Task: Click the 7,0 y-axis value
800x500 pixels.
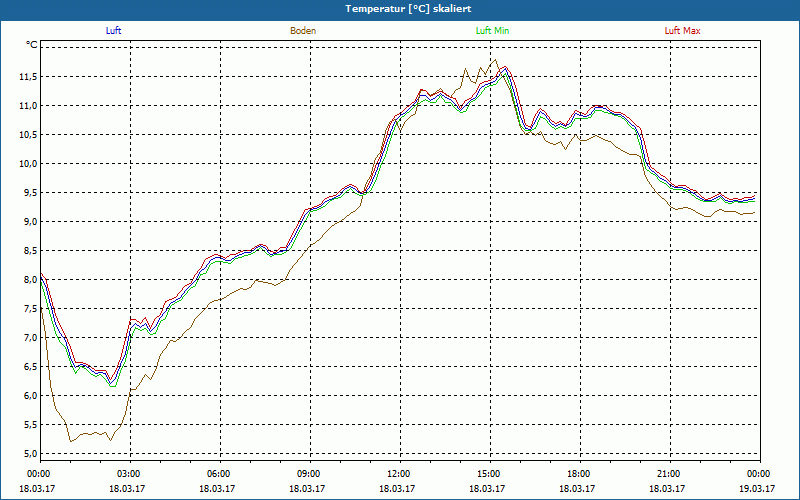Action: pos(30,338)
